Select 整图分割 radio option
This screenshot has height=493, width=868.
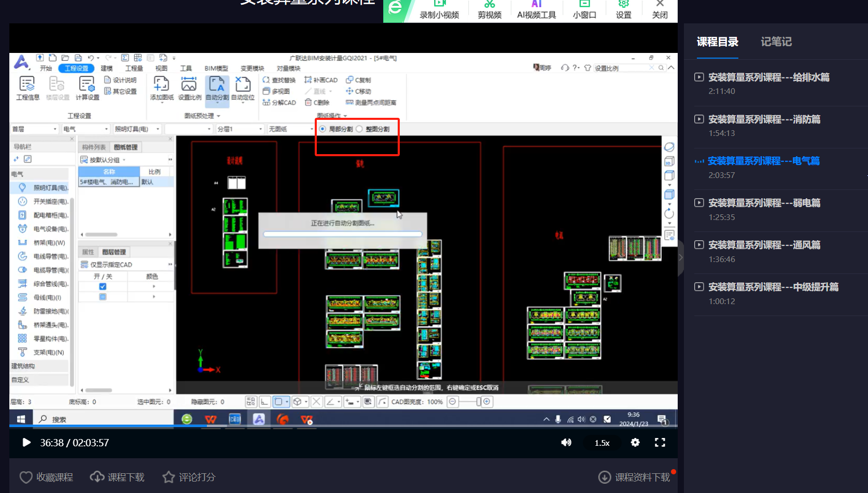pyautogui.click(x=359, y=129)
